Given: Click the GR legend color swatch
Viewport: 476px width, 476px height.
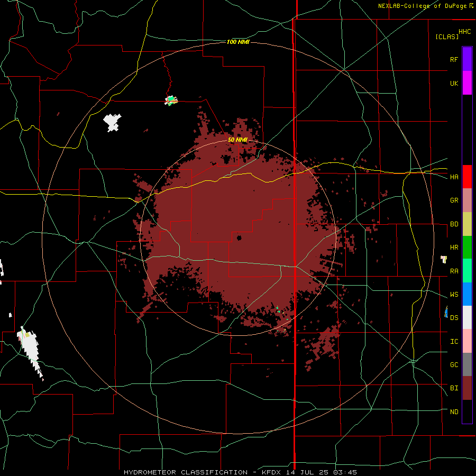Looking at the screenshot, I should click(x=467, y=200).
